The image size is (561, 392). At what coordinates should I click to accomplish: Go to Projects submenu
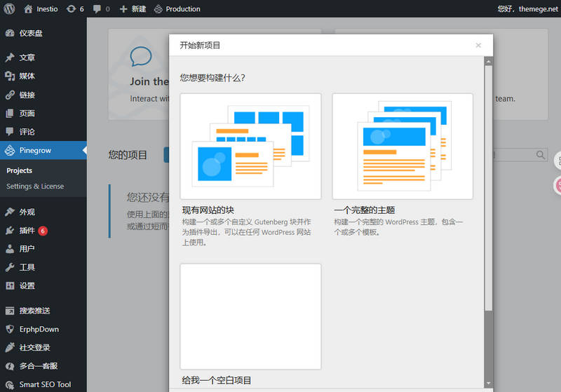[20, 170]
